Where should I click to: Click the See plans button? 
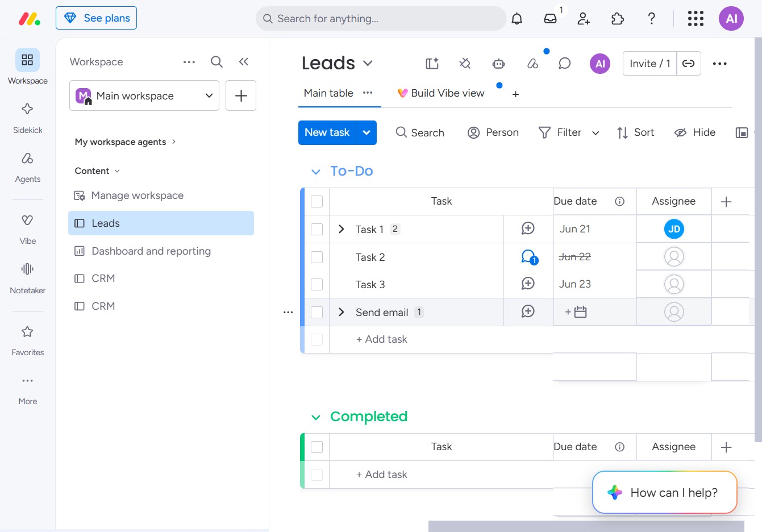(x=96, y=18)
